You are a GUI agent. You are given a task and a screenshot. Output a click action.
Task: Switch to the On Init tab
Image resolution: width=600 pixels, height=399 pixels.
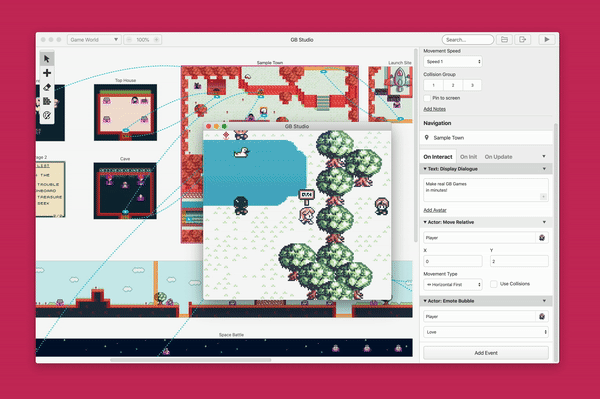click(x=468, y=157)
